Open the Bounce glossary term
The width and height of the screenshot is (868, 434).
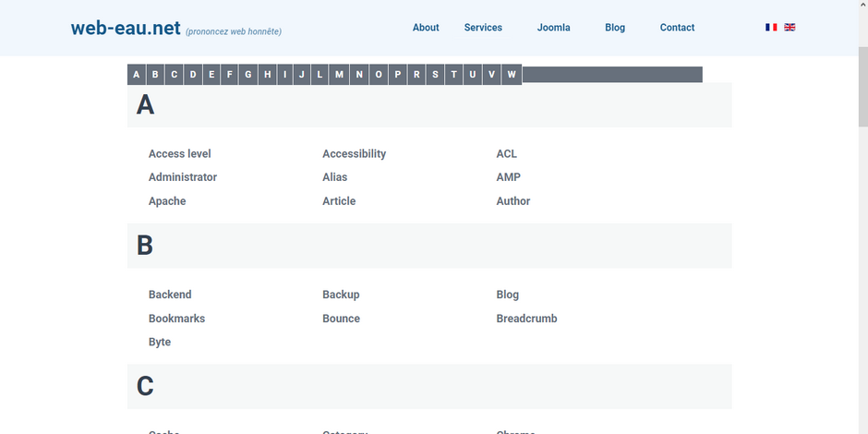(341, 319)
